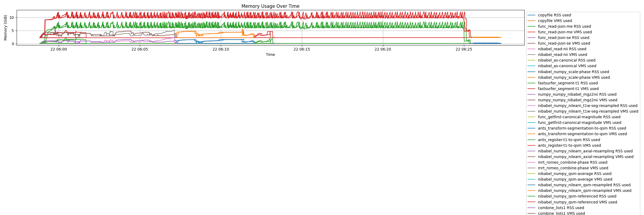Image resolution: width=644 pixels, height=215 pixels.
Task: Pick legend entry ants_transform-segmentation-to-qsm VMS used
Action: click(x=577, y=134)
